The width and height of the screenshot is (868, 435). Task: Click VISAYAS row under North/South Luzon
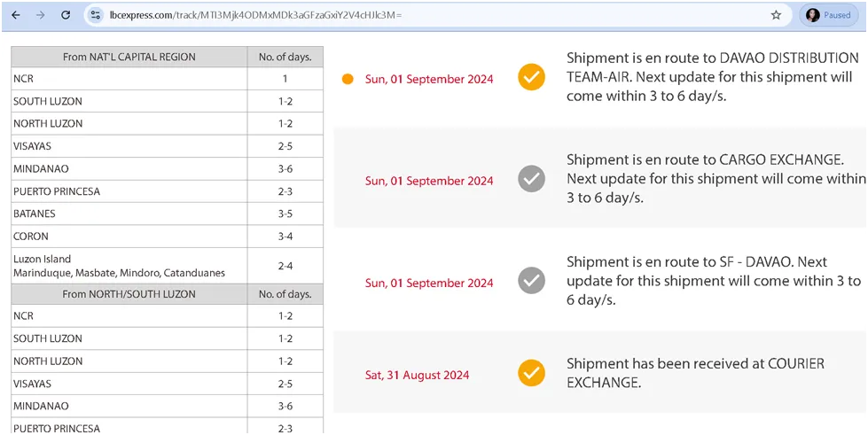click(x=168, y=384)
